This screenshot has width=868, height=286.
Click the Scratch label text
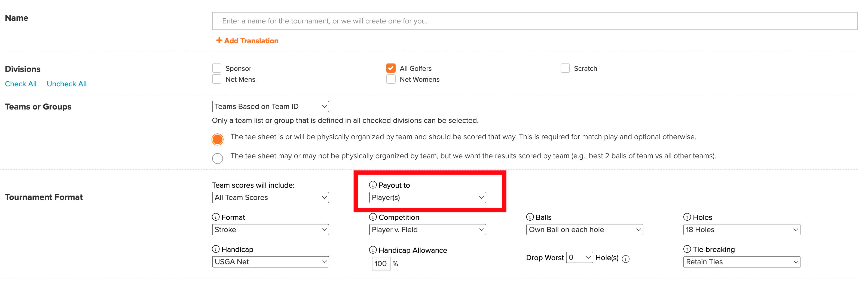point(585,68)
